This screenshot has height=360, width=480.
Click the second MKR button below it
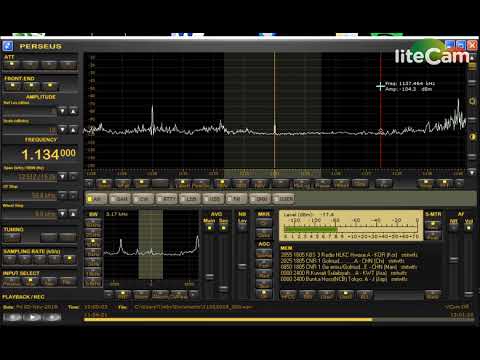coord(264,234)
